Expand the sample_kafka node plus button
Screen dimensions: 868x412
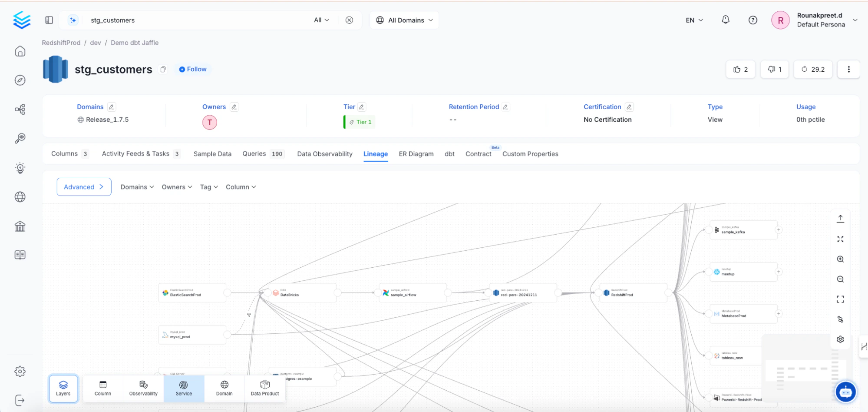779,230
